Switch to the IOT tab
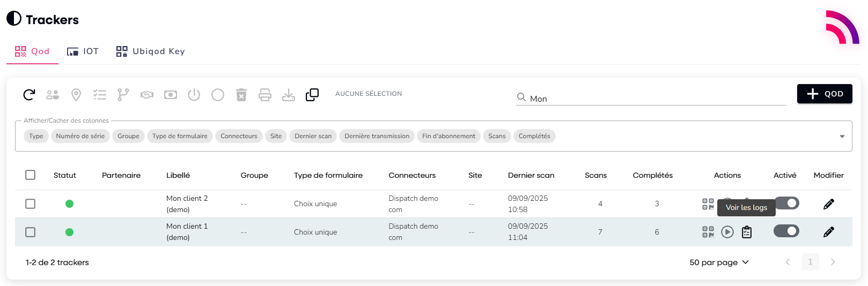 coord(83,51)
